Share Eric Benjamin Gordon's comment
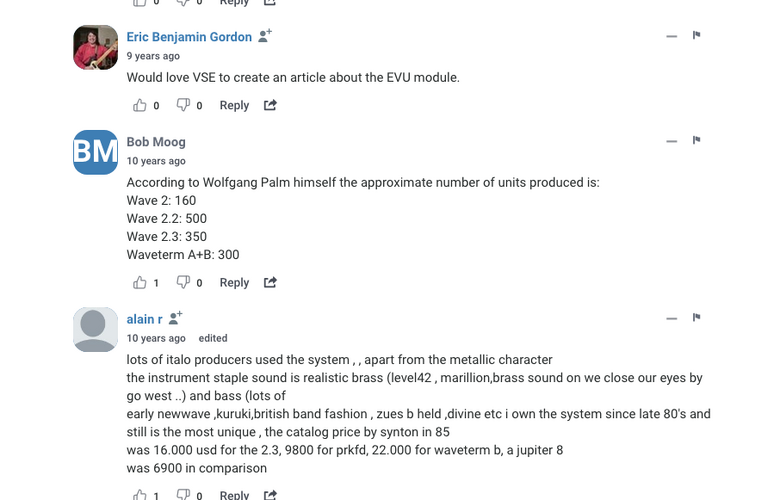The height and width of the screenshot is (500, 780). pos(270,105)
